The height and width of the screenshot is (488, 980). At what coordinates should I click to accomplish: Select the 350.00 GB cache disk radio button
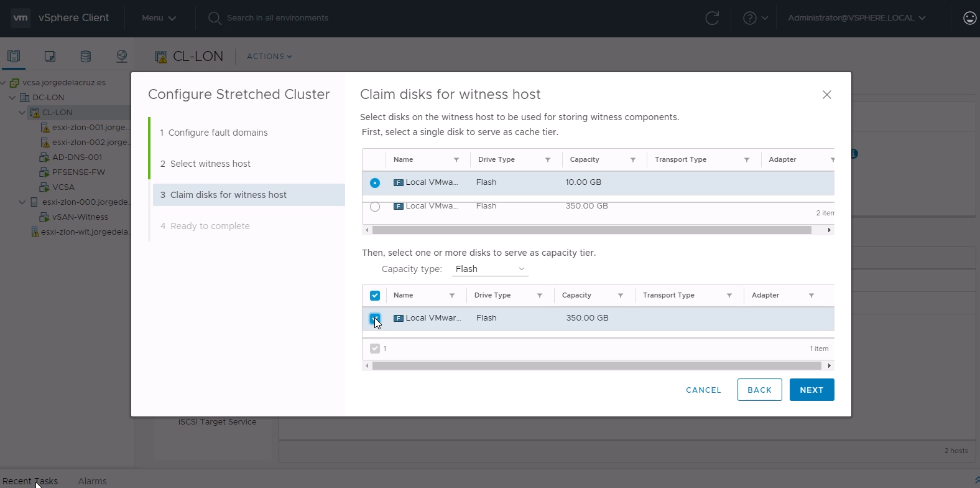pyautogui.click(x=375, y=207)
